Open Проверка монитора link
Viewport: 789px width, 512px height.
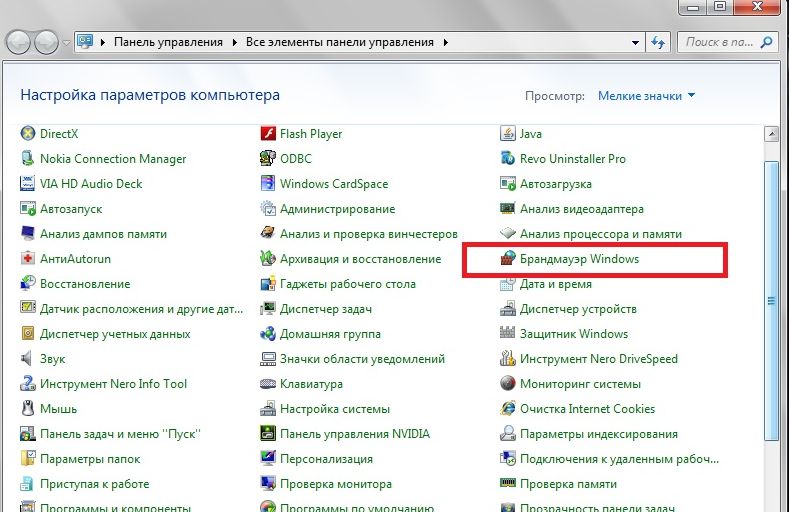336,484
